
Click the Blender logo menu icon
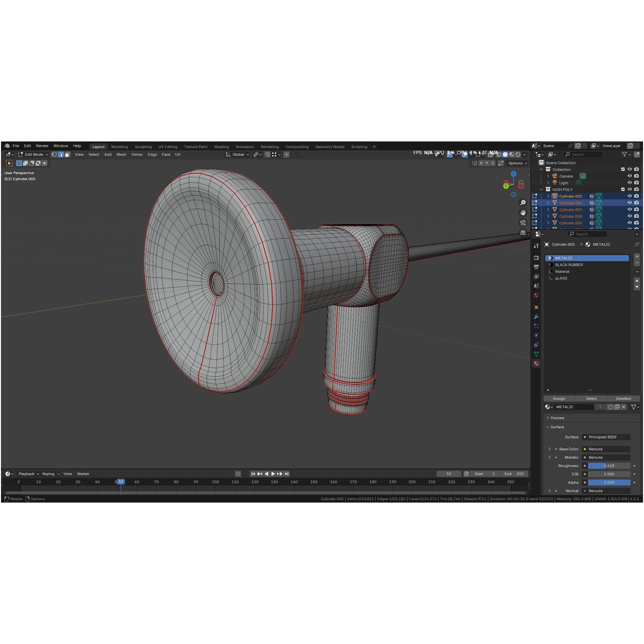coord(7,146)
